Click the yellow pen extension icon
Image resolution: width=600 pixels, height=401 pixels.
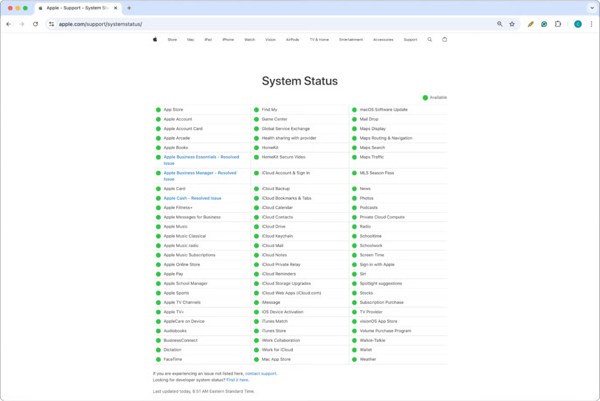(x=530, y=24)
